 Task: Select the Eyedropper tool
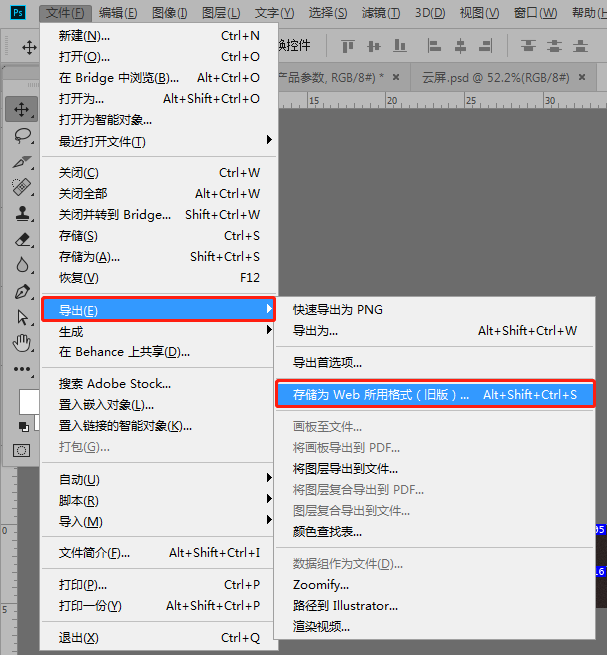[x=21, y=162]
